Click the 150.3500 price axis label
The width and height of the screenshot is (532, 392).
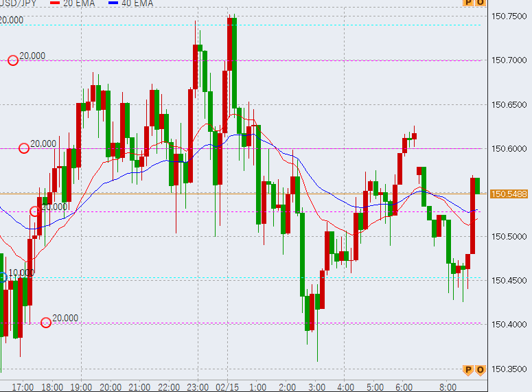[x=509, y=369]
